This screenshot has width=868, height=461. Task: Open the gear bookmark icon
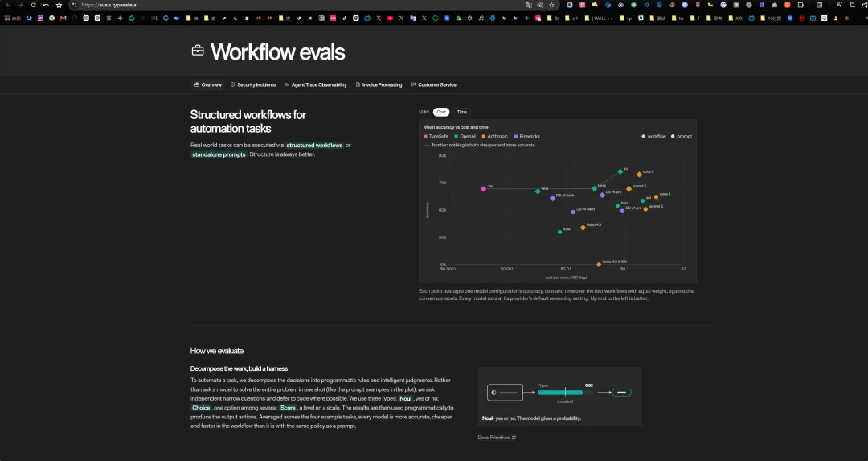(469, 19)
